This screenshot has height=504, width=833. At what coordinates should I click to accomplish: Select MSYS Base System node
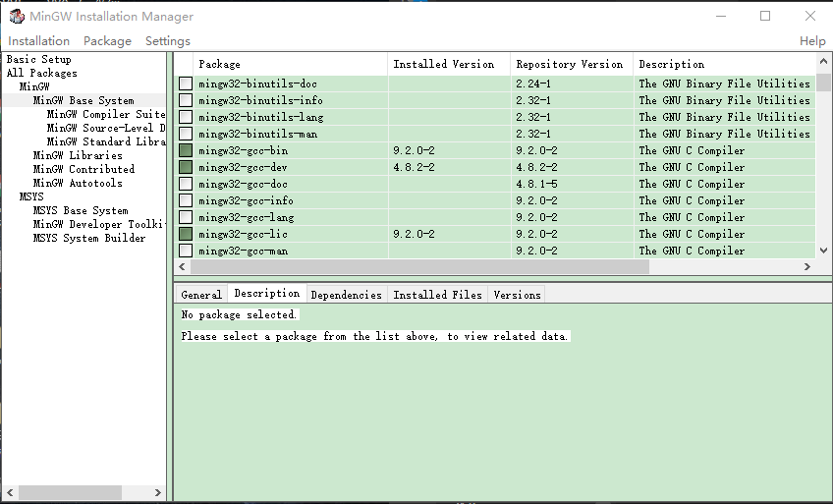[x=81, y=211]
